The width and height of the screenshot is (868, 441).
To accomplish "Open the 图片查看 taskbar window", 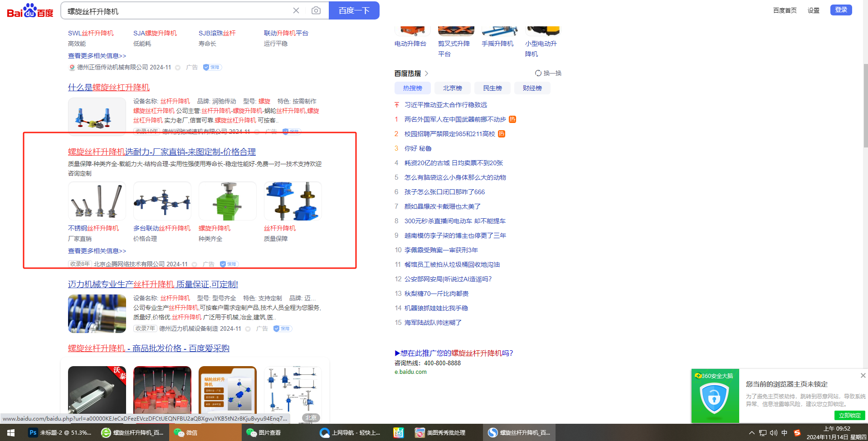I will coord(278,432).
